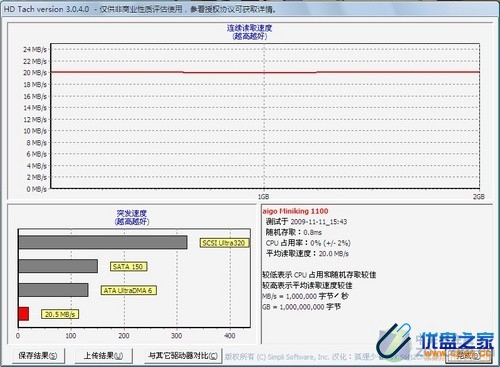The image size is (500, 367).
Task: Click the 保存结果(S) save results button
Action: click(x=38, y=356)
